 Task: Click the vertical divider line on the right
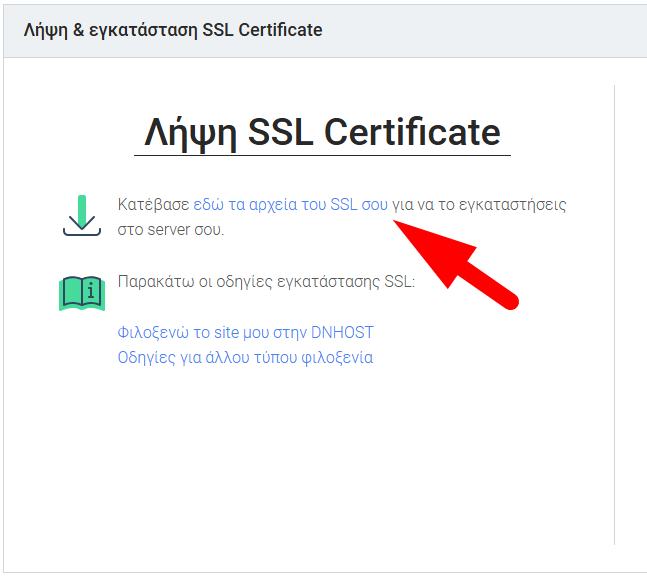614,315
